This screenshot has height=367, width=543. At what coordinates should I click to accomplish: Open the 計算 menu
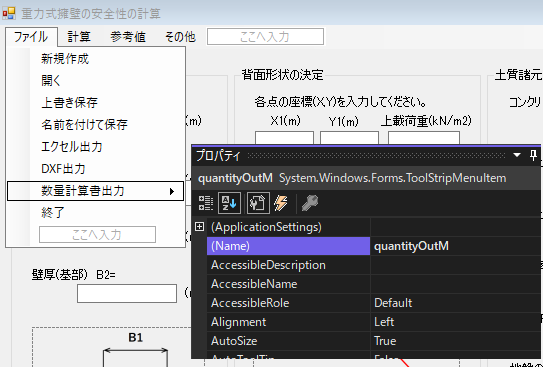click(x=79, y=37)
